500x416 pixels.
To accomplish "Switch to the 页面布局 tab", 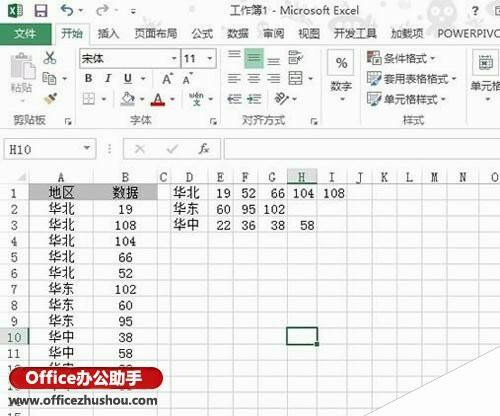I will click(155, 33).
